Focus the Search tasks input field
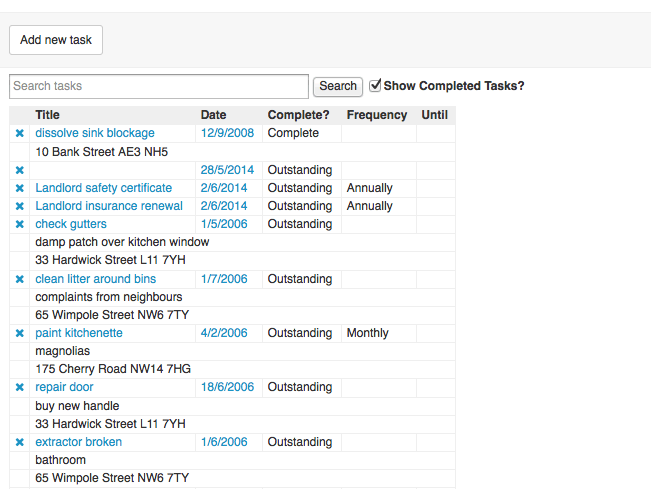Screen dimensions: 651x489 point(159,86)
